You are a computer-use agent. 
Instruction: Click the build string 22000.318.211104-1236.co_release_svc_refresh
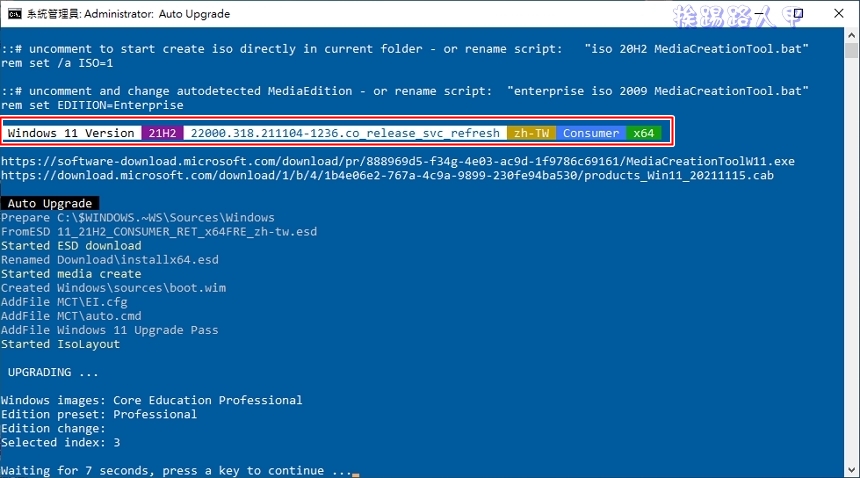[345, 133]
